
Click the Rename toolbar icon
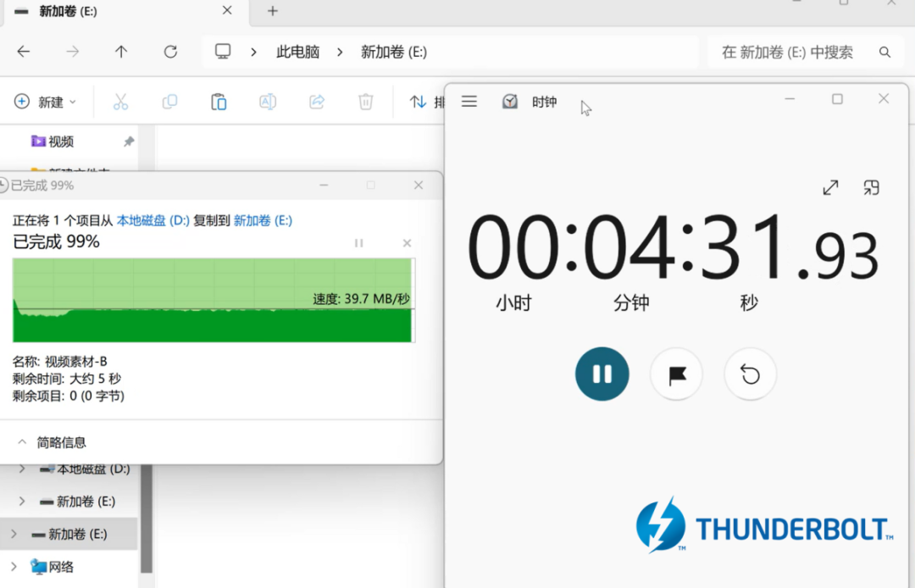pos(268,102)
